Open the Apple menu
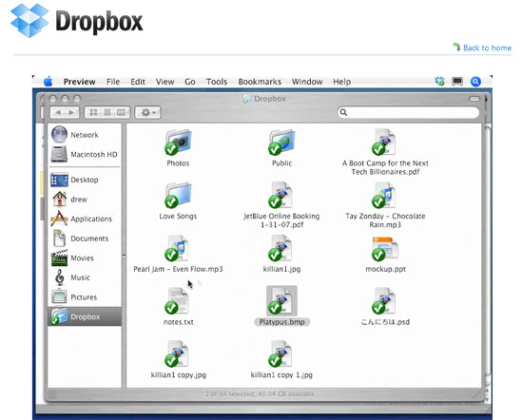The width and height of the screenshot is (523, 420). 48,82
